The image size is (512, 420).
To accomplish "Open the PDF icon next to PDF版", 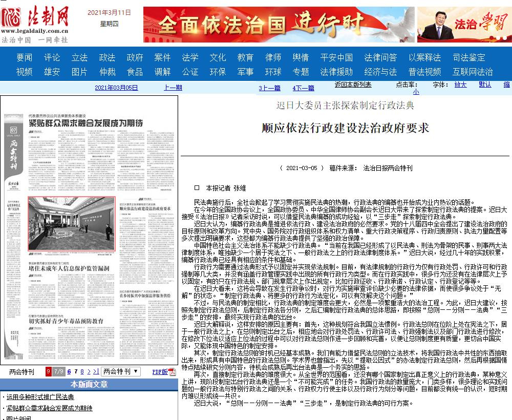I will click(x=172, y=372).
